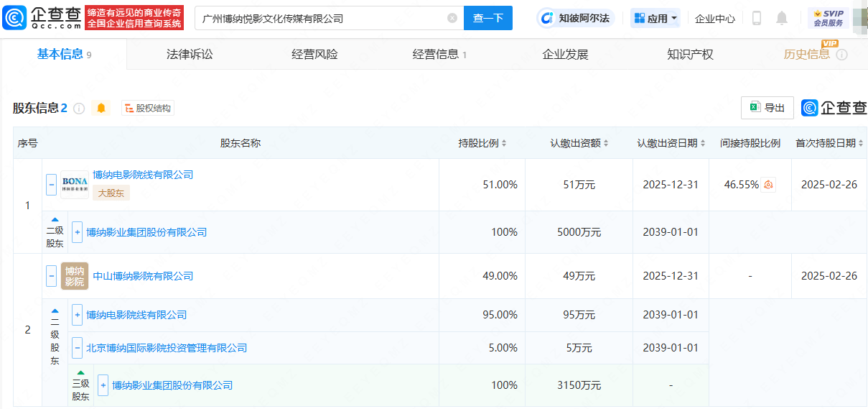The height and width of the screenshot is (409, 868).
Task: Open the mobile phone app icon
Action: point(757,18)
